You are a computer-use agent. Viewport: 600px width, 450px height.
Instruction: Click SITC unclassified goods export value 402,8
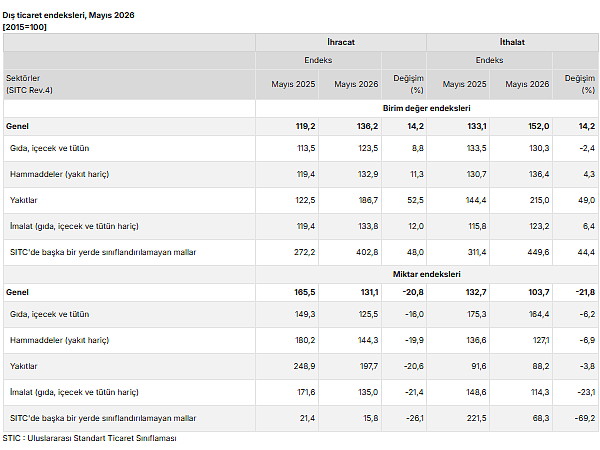pos(367,252)
